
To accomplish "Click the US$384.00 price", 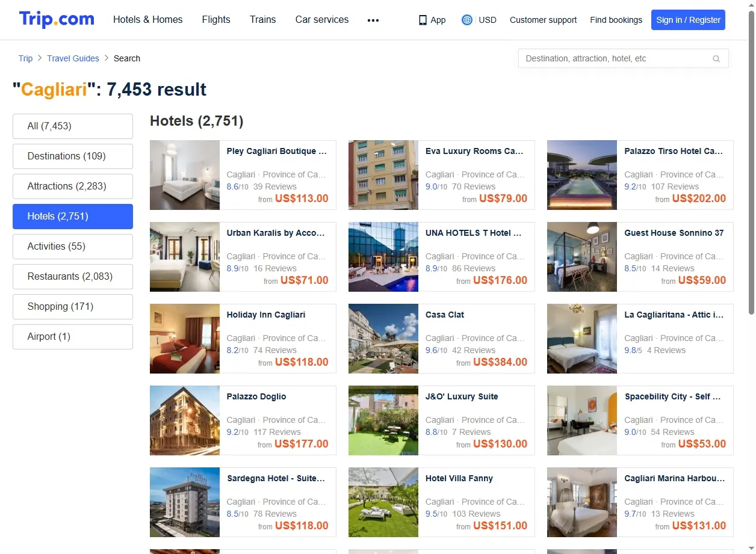I will 500,362.
